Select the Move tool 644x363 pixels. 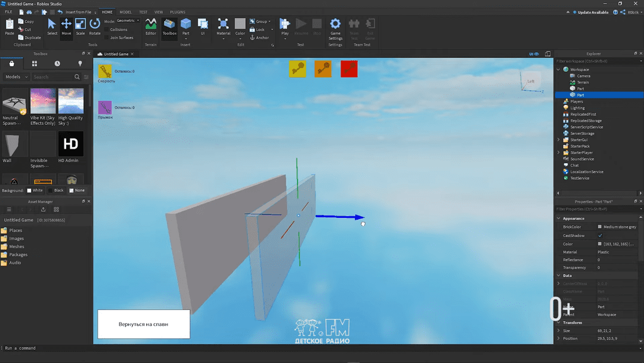point(66,27)
